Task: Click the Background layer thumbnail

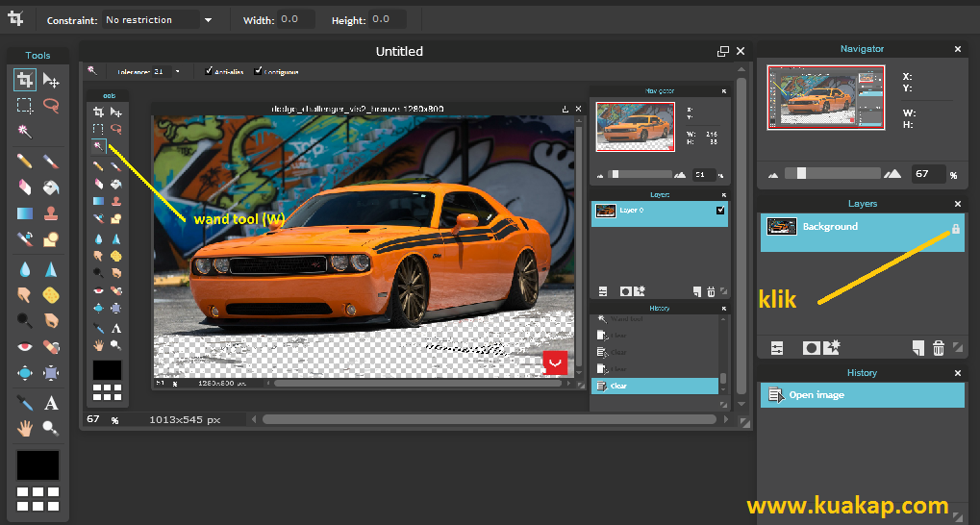Action: (x=781, y=226)
